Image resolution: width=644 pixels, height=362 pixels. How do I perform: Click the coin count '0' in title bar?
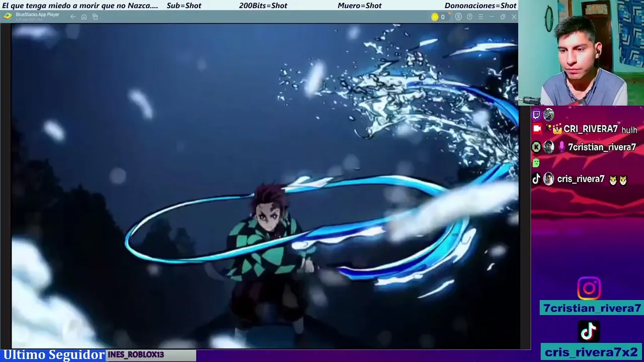(x=443, y=17)
